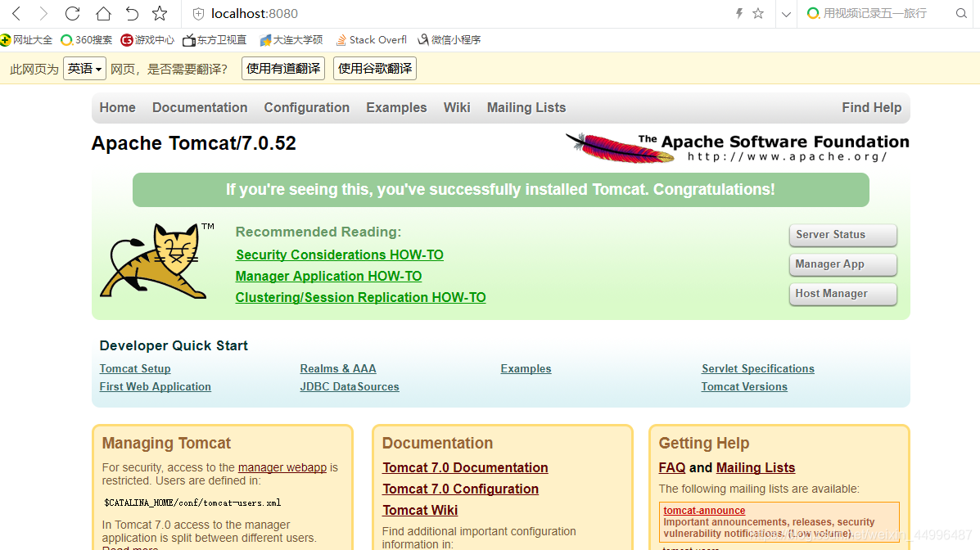Open Tomcat 7.0 Documentation link

465,467
